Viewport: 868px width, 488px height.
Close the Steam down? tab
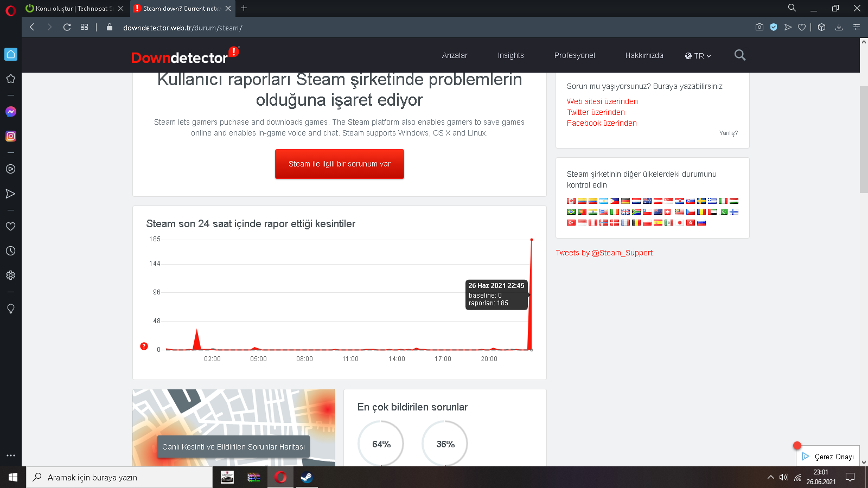(228, 9)
